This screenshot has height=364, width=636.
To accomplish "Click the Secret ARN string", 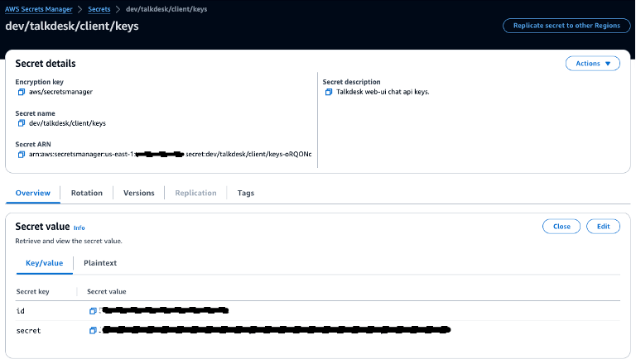I will point(170,155).
